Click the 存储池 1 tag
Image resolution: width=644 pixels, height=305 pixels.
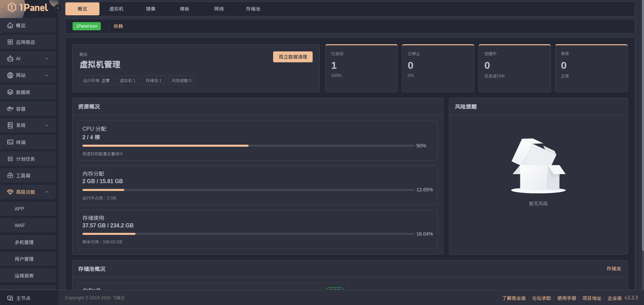[x=154, y=81]
